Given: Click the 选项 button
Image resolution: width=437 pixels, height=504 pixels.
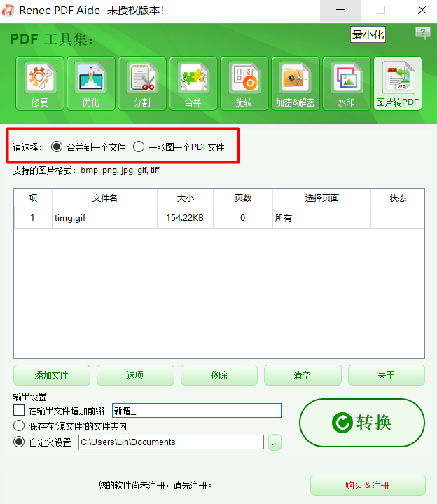Looking at the screenshot, I should pyautogui.click(x=135, y=375).
